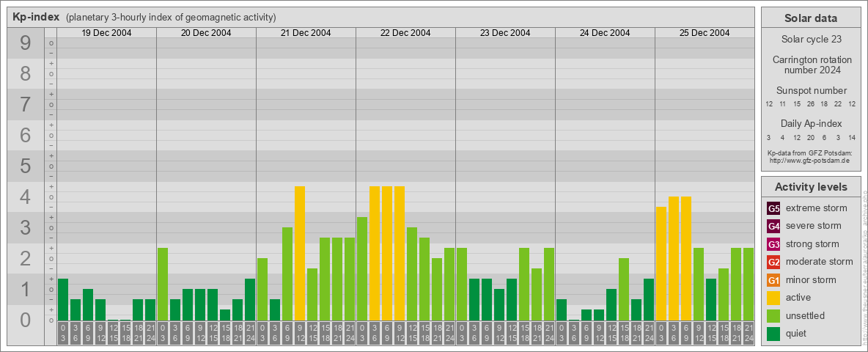Screen dimensions: 868x352
Task: Click the dark green quiet level swatch
Action: pyautogui.click(x=773, y=334)
